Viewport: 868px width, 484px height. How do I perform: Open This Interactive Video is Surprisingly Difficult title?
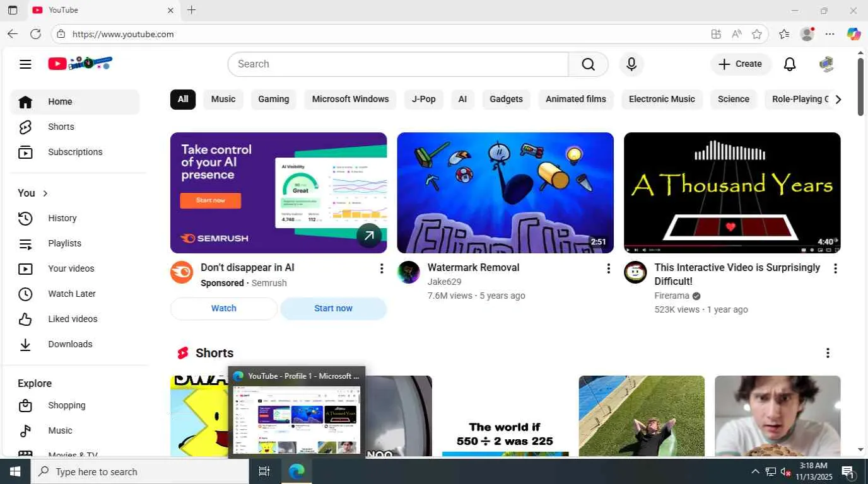point(737,274)
